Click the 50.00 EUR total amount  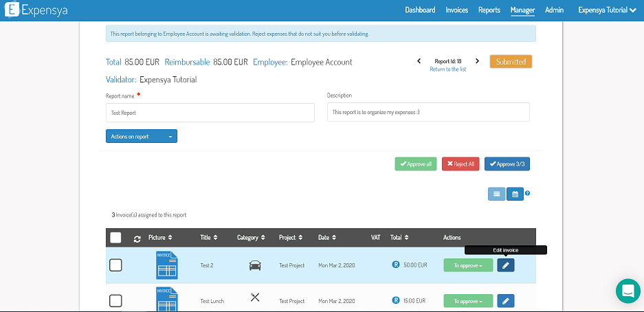(x=415, y=265)
